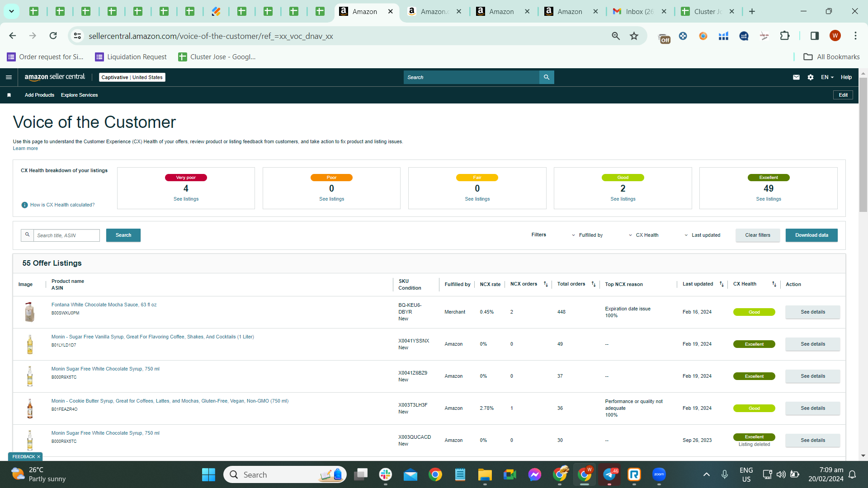Viewport: 868px width, 488px height.
Task: See listings under Very poor
Action: pyautogui.click(x=186, y=199)
